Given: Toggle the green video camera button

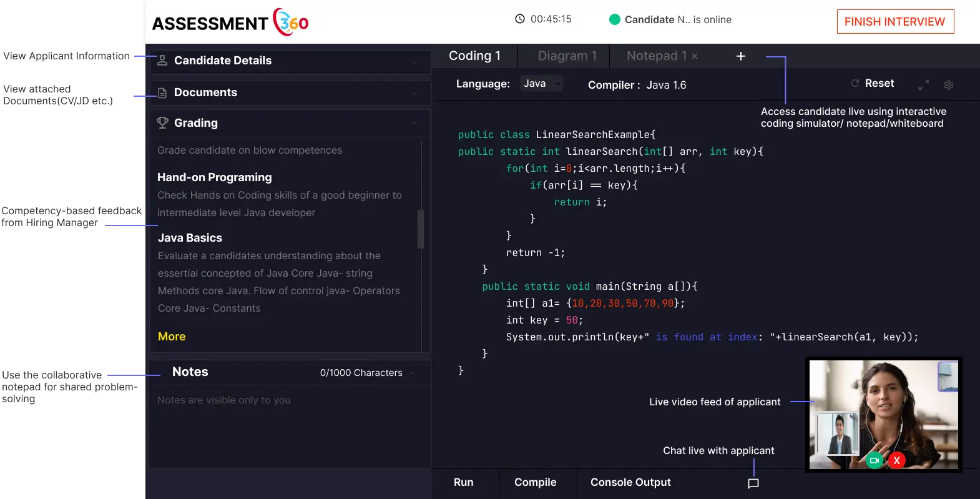Looking at the screenshot, I should [875, 460].
